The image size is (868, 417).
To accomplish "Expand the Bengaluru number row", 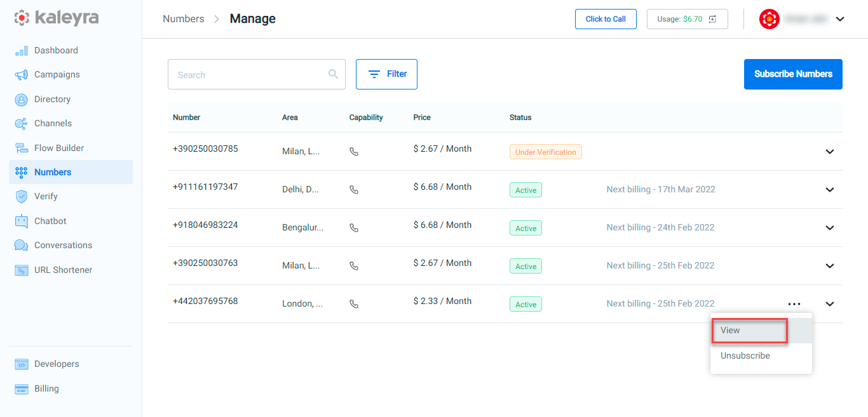I will click(x=829, y=228).
